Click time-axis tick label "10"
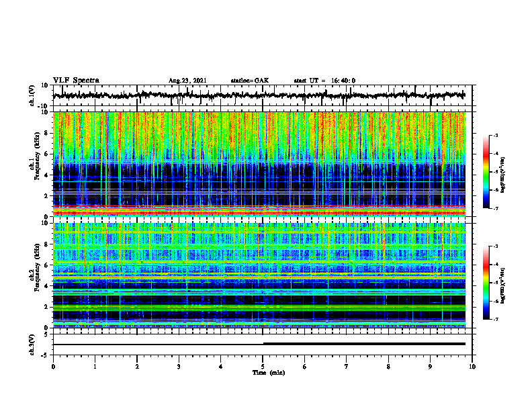Image resolution: width=532 pixels, height=411 pixels. [472, 367]
